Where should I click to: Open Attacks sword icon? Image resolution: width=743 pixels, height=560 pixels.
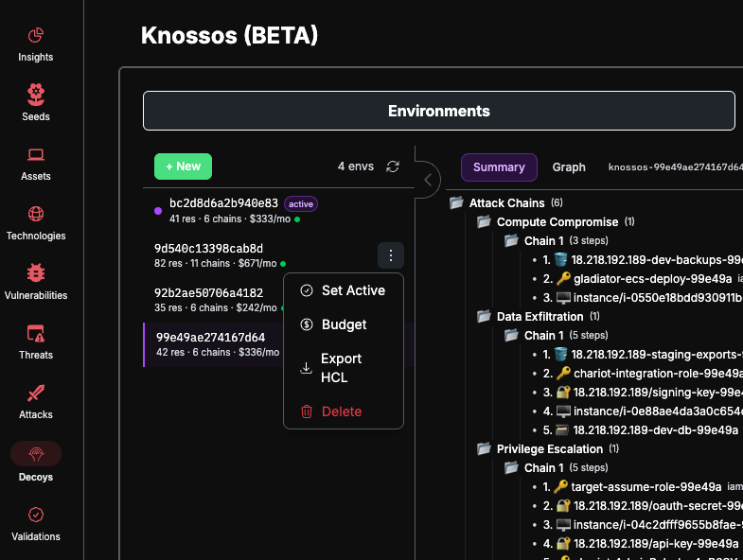[36, 394]
